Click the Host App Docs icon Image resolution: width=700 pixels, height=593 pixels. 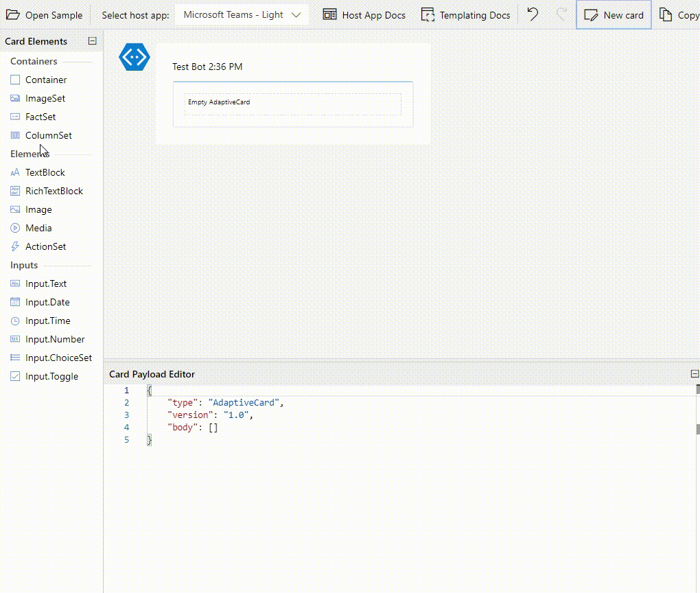pos(329,14)
